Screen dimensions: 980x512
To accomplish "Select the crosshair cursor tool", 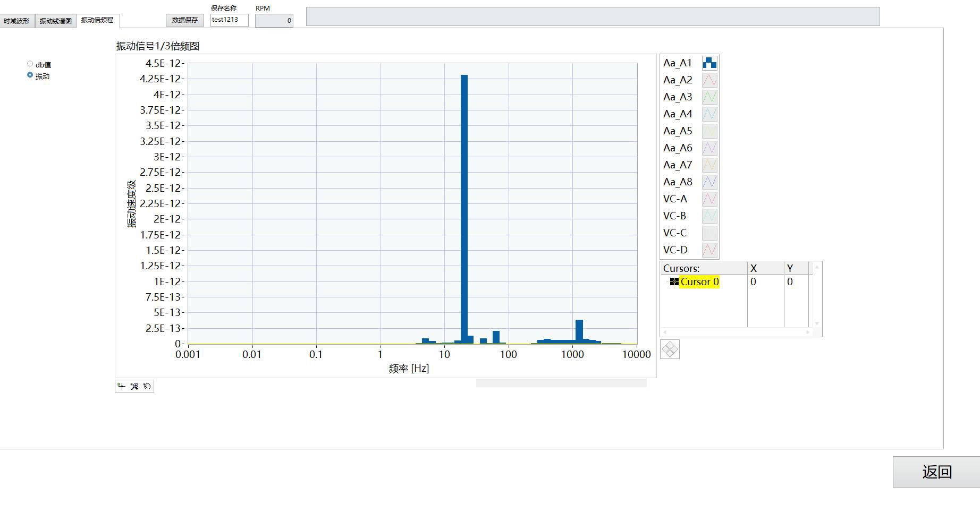I will [x=122, y=386].
